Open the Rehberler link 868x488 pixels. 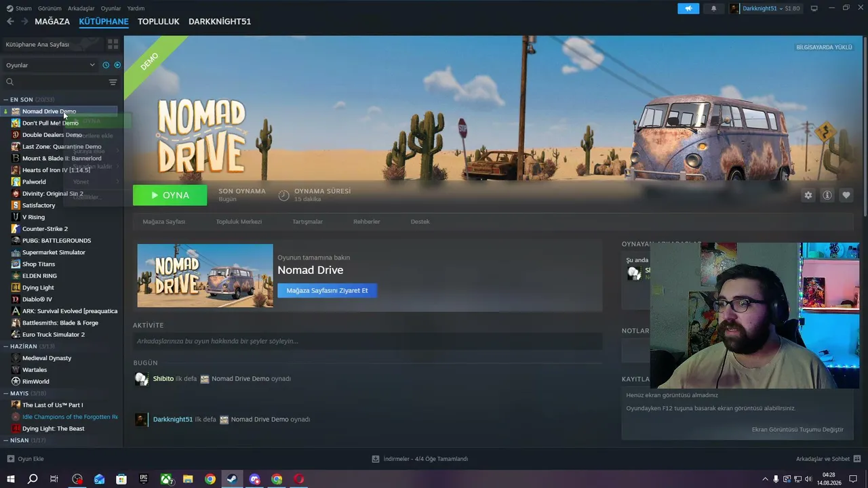(366, 222)
